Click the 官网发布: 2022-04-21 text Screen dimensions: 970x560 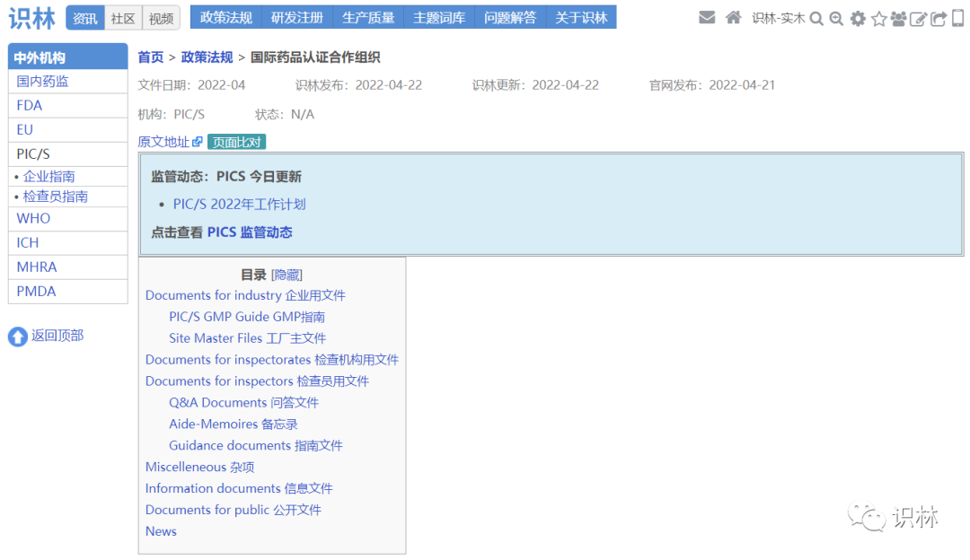pyautogui.click(x=712, y=85)
